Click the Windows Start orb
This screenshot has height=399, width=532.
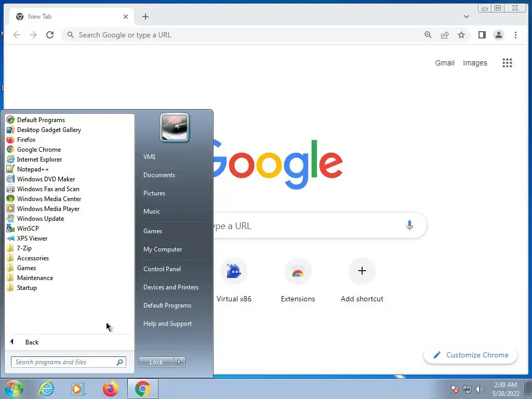(14, 389)
